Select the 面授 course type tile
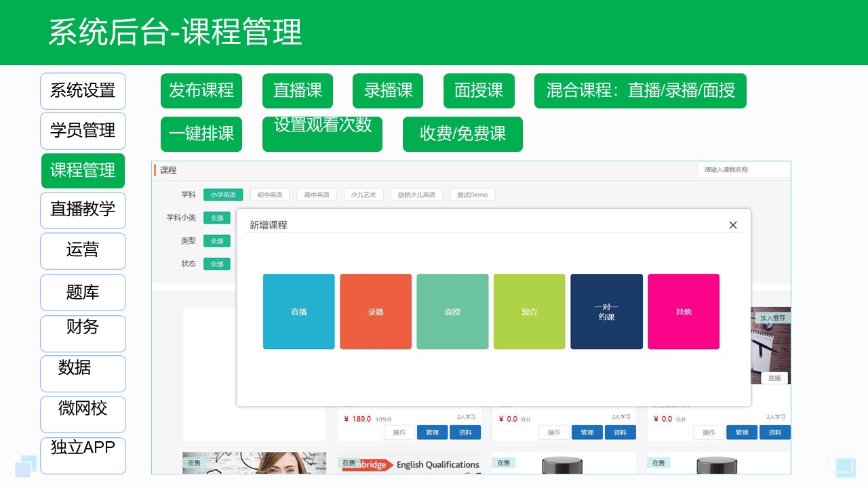The width and height of the screenshot is (868, 488). (452, 311)
